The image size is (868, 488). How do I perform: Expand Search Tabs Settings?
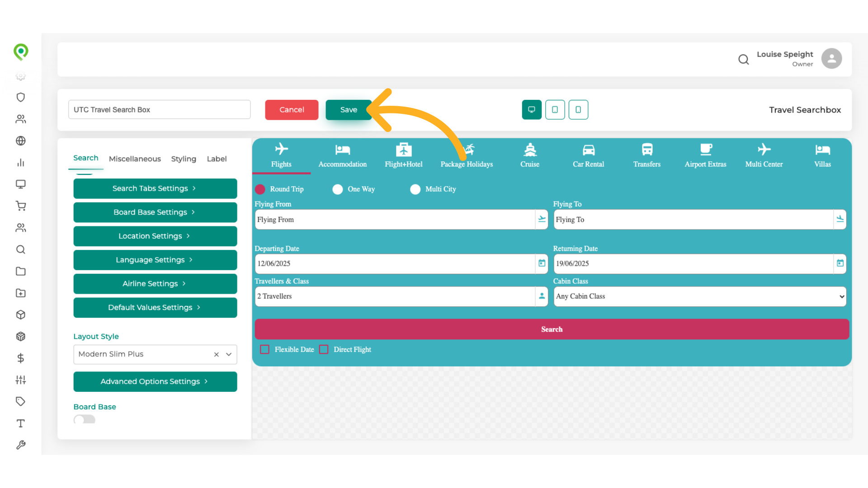click(155, 188)
